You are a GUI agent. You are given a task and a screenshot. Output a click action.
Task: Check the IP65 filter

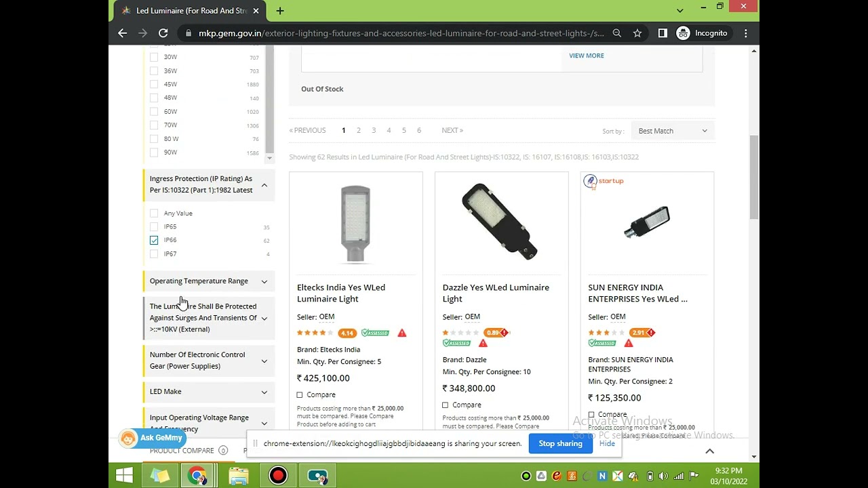[x=154, y=226]
